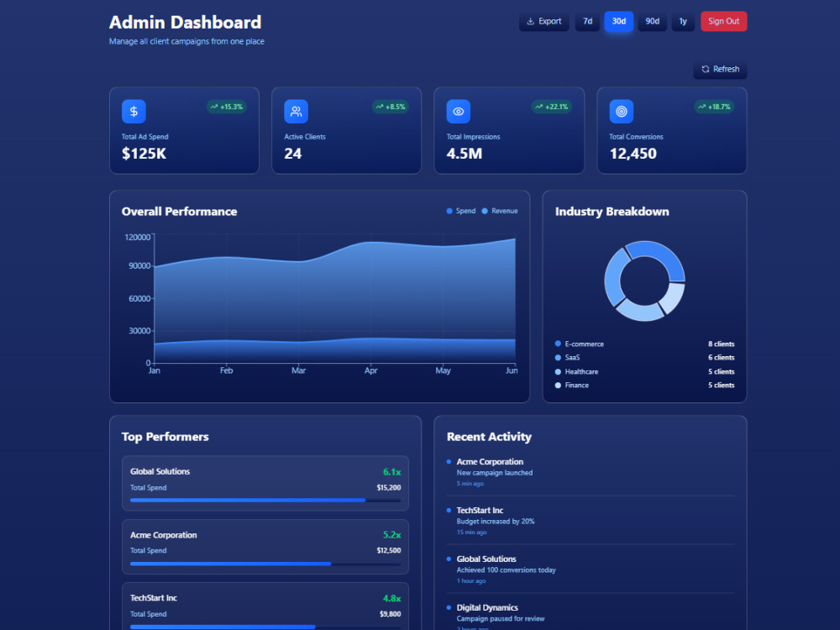Click the +18.7% trend badge
Image resolution: width=840 pixels, height=630 pixels.
coord(714,107)
